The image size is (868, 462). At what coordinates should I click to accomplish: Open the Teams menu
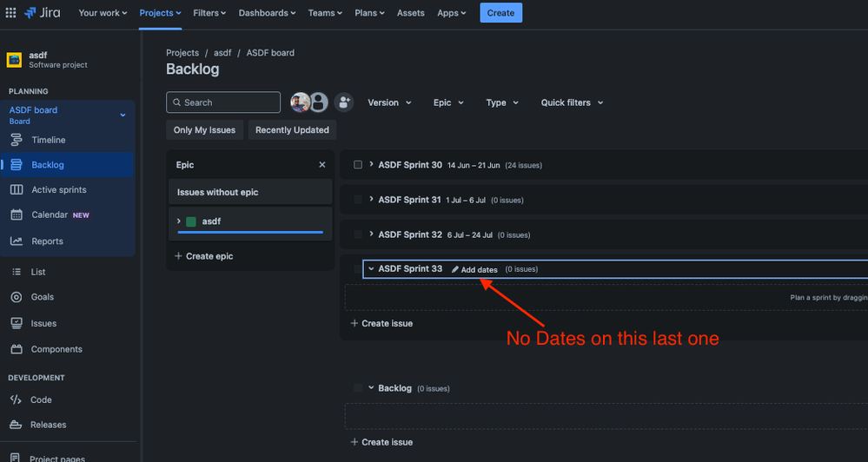pyautogui.click(x=325, y=13)
